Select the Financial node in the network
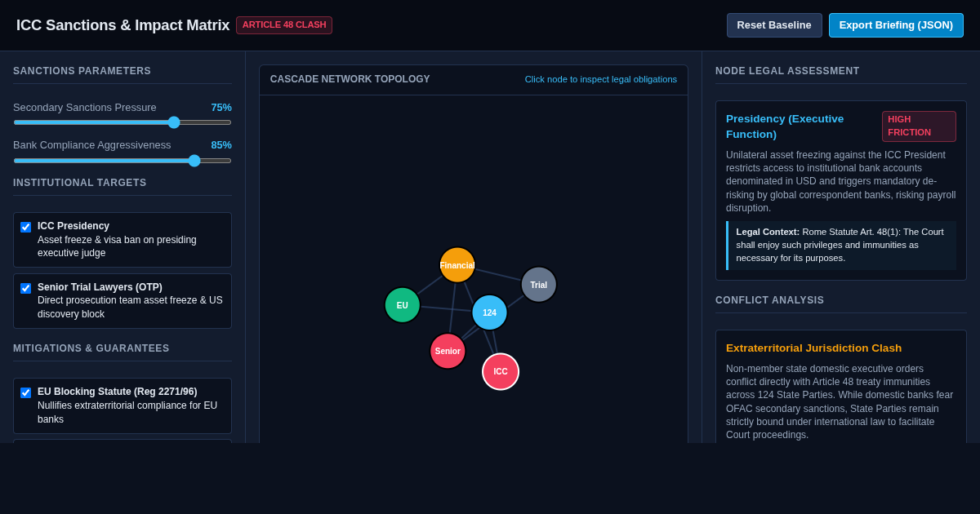980x514 pixels. 457,265
